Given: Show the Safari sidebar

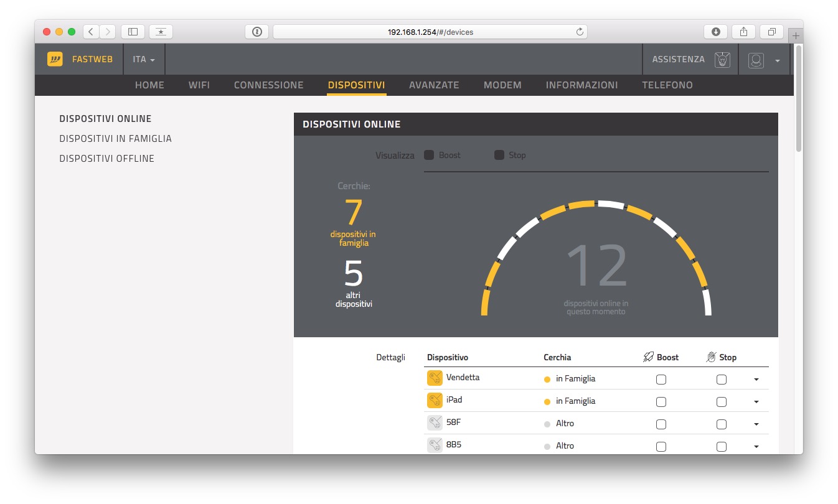Looking at the screenshot, I should [x=133, y=32].
